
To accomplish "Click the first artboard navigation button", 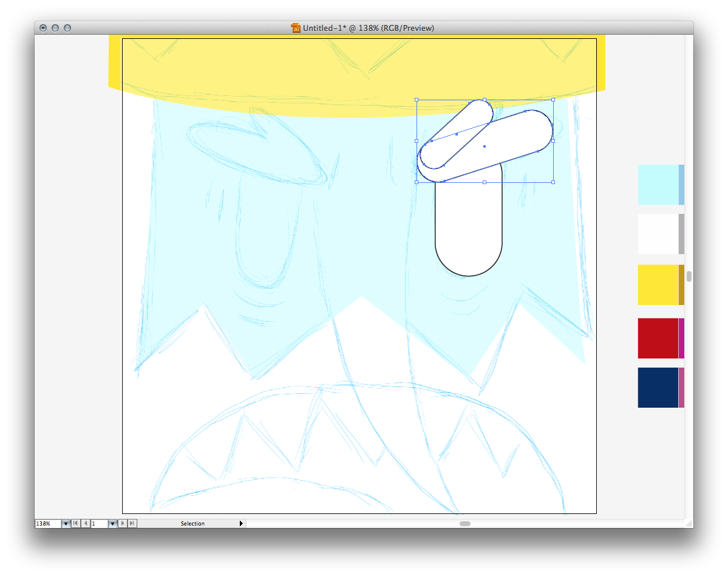I will coord(76,523).
